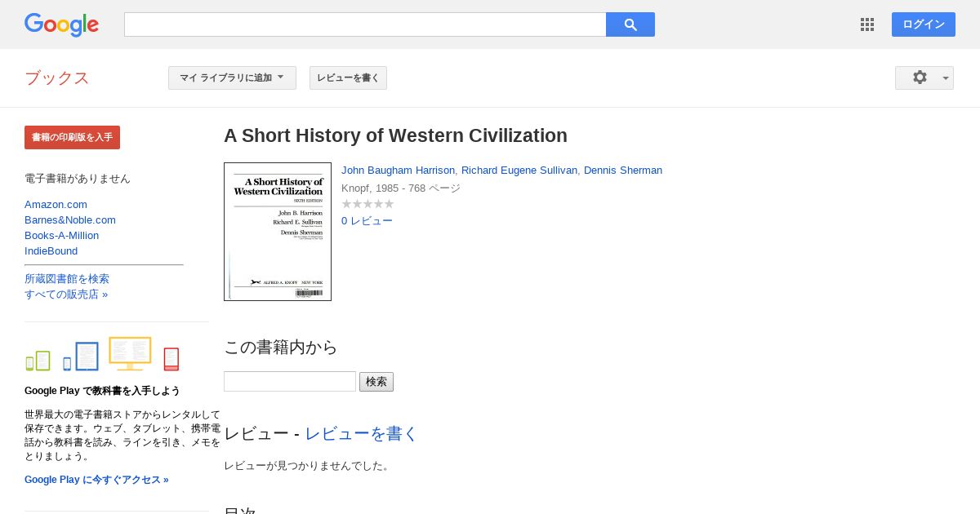Viewport: 980px width, 514px height.
Task: Click the star rating row
Action: [367, 204]
